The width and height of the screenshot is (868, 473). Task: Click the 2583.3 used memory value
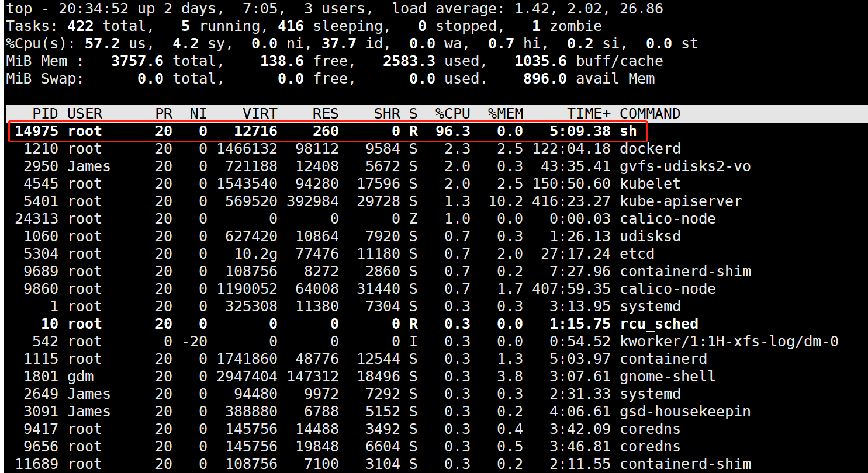409,61
